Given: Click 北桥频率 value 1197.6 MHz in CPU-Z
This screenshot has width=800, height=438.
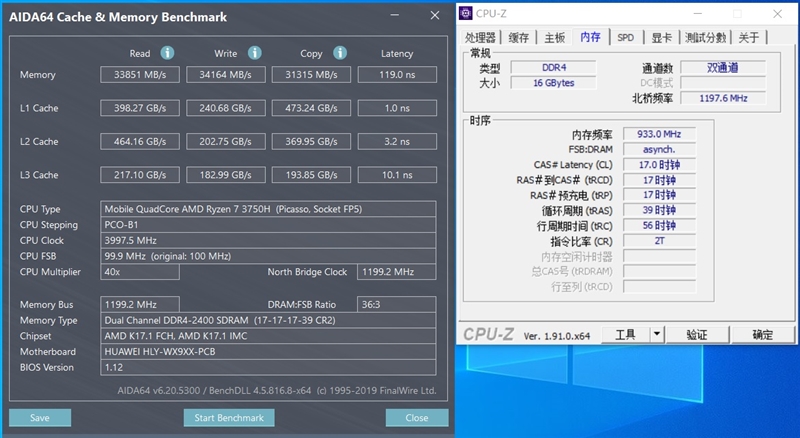Looking at the screenshot, I should pyautogui.click(x=723, y=98).
